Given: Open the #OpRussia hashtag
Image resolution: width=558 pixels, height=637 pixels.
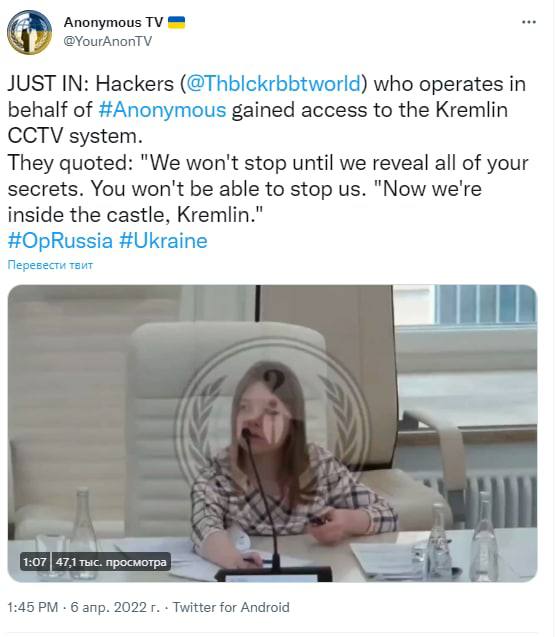Looking at the screenshot, I should (60, 240).
